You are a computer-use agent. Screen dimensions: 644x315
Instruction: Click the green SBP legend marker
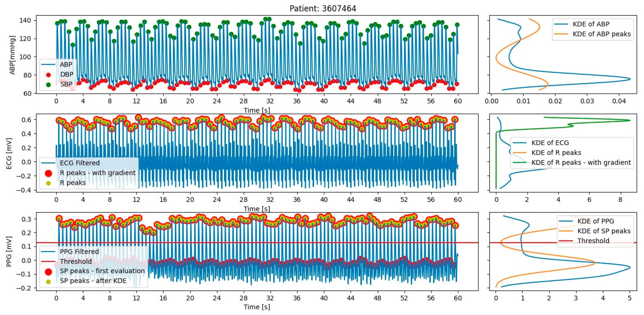[48, 84]
